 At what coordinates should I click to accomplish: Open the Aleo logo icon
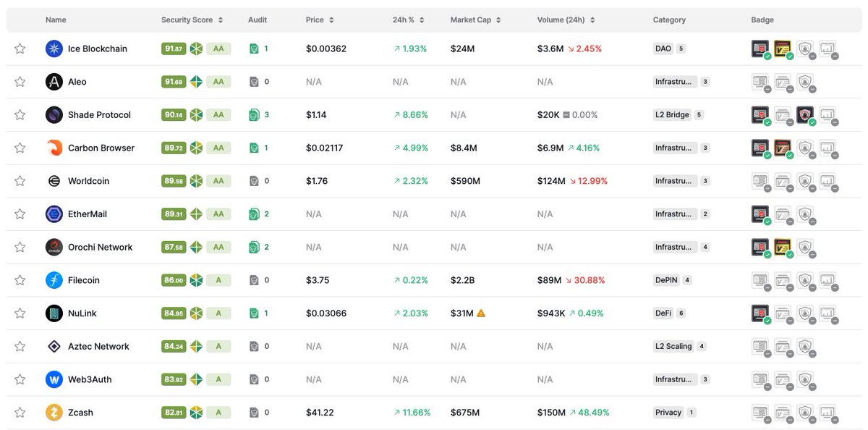pyautogui.click(x=54, y=82)
